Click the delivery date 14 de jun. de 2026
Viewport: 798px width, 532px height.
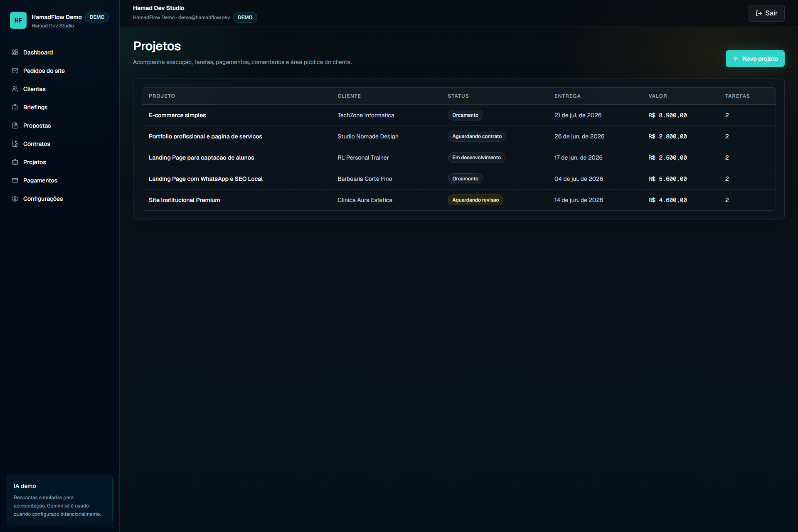(579, 200)
